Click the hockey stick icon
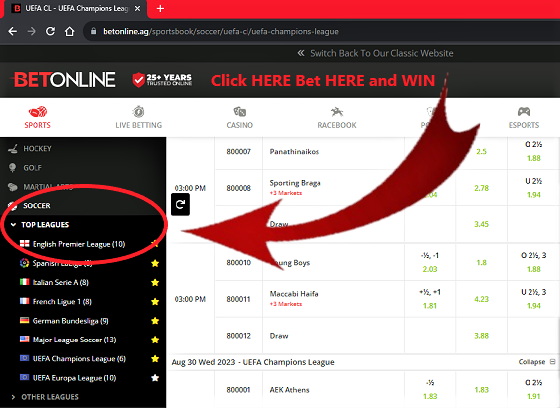 13,149
